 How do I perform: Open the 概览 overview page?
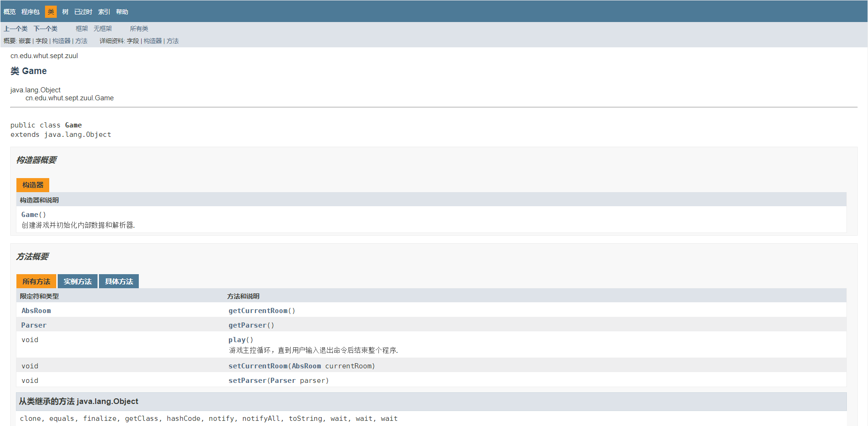click(x=9, y=12)
